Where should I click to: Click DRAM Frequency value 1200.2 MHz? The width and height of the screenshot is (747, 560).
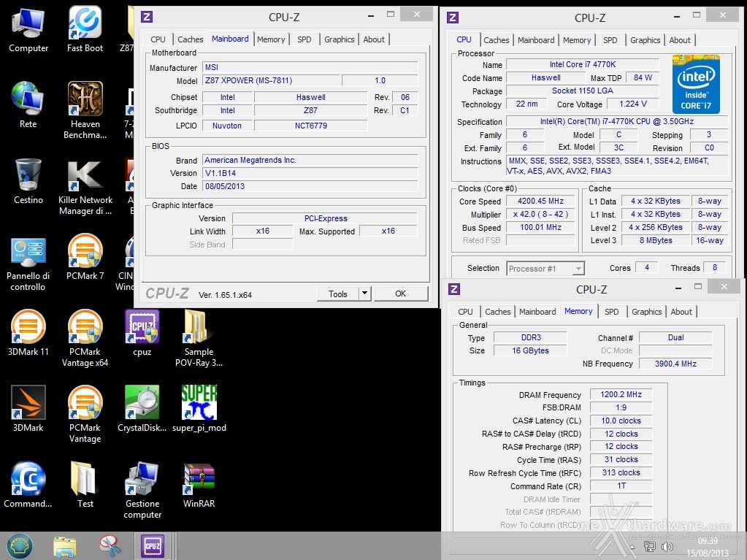coord(621,395)
